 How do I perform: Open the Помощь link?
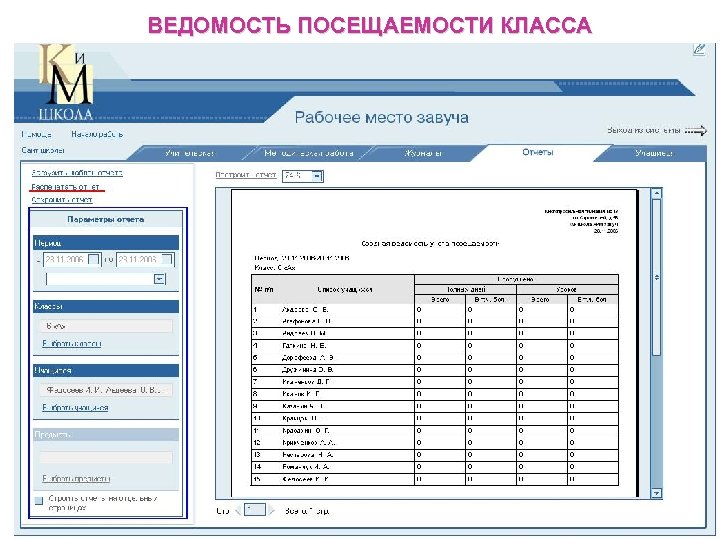point(36,134)
